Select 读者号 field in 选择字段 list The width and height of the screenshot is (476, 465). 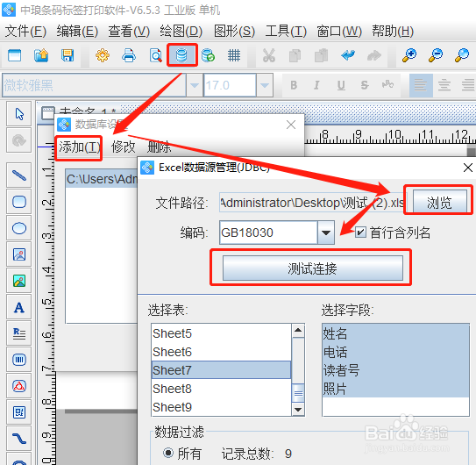[395, 370]
